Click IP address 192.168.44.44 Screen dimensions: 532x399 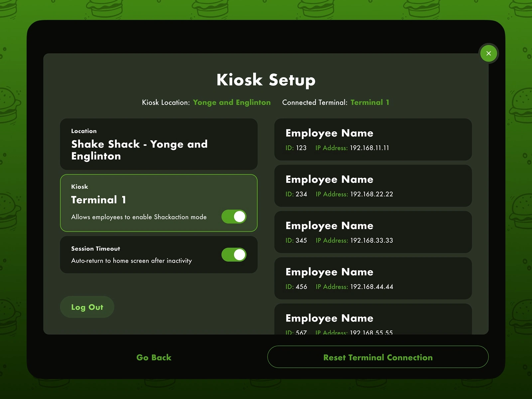pyautogui.click(x=372, y=287)
